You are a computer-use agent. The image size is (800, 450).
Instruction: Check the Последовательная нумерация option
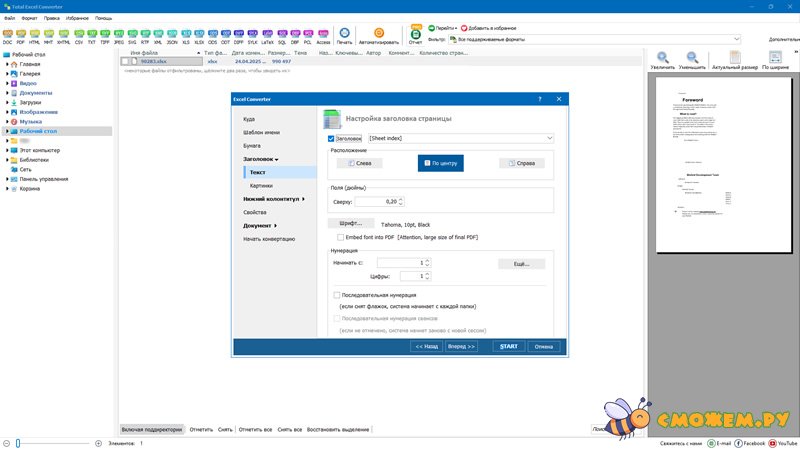coord(337,296)
